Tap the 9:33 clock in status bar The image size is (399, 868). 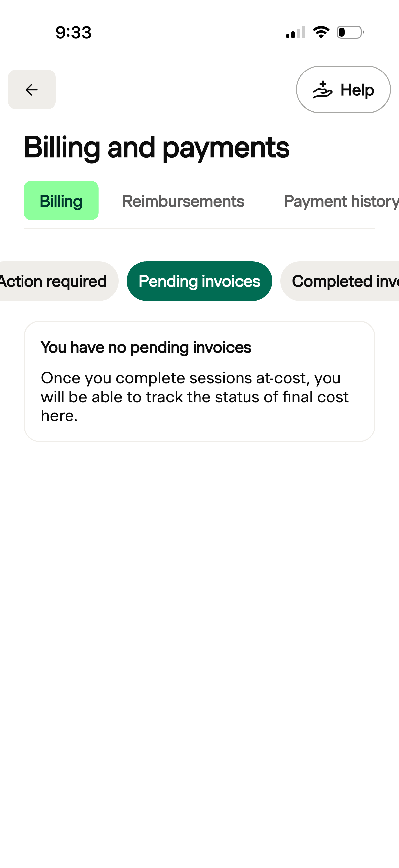click(x=73, y=33)
